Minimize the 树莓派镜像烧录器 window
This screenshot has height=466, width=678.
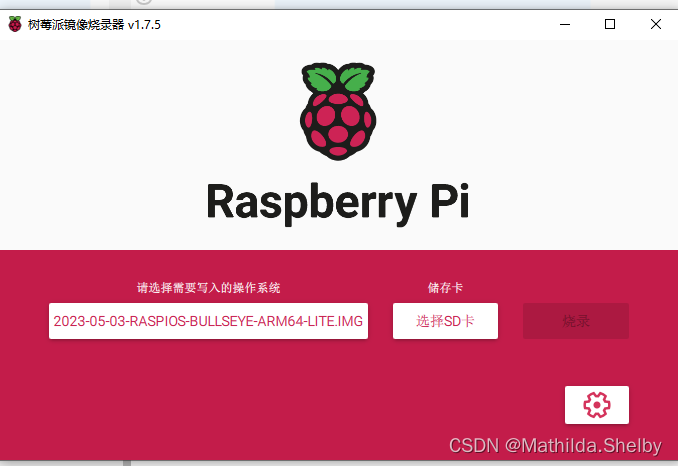pyautogui.click(x=565, y=24)
